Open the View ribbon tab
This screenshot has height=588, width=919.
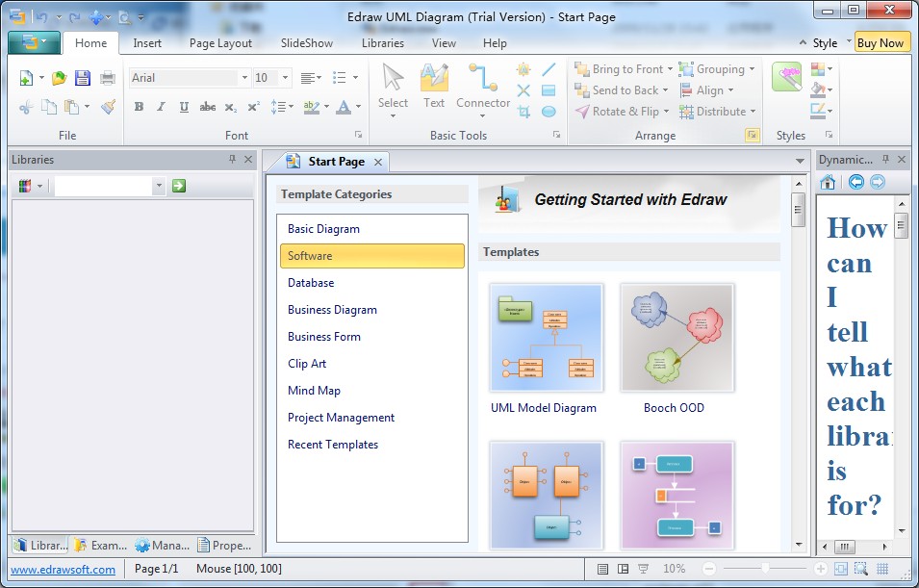[x=444, y=43]
